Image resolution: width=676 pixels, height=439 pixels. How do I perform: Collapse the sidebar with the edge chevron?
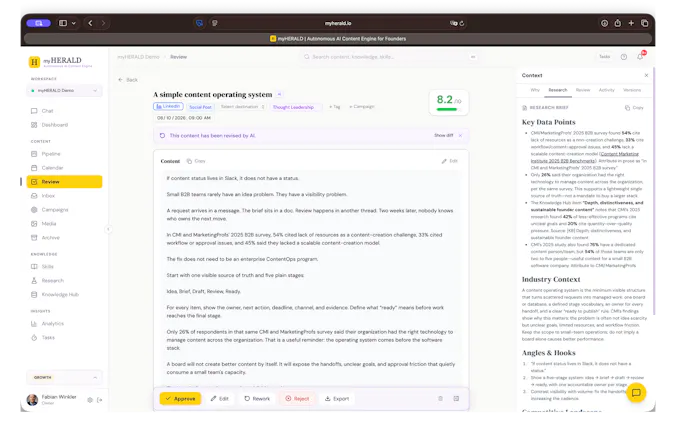click(108, 229)
